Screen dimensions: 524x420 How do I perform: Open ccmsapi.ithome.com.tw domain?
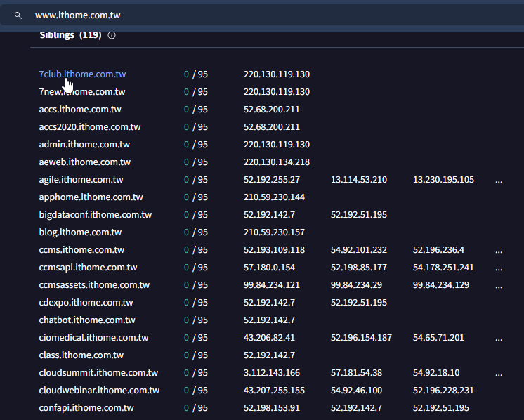point(88,267)
